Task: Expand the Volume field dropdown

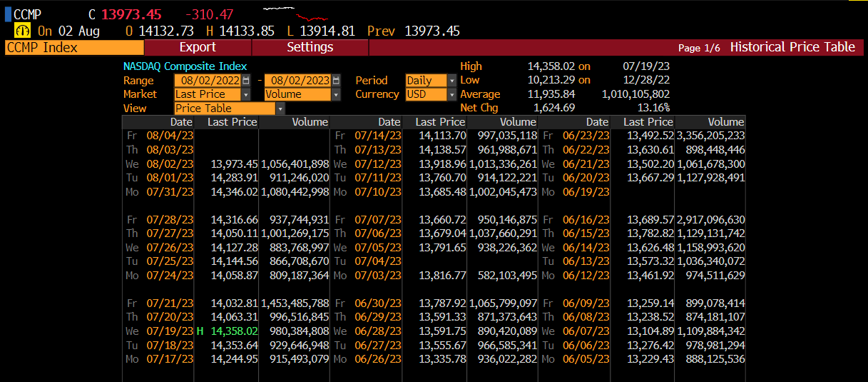Action: [336, 94]
